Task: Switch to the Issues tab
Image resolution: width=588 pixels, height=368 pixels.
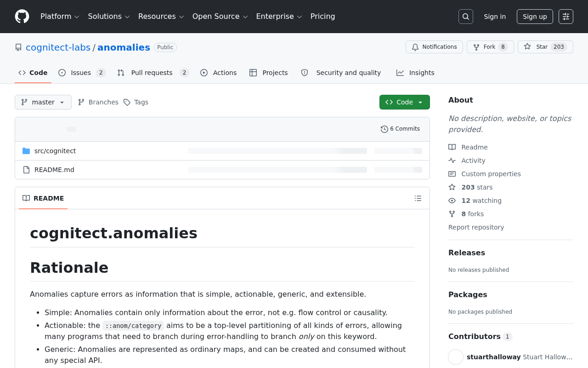Action: pyautogui.click(x=82, y=73)
